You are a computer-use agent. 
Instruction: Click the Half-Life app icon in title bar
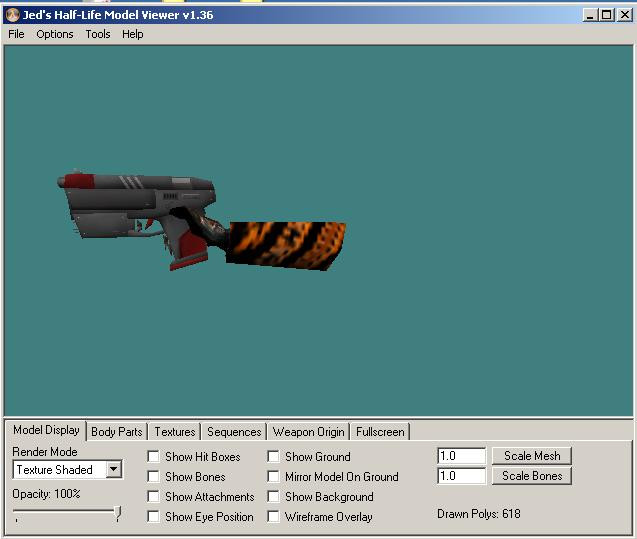point(13,15)
